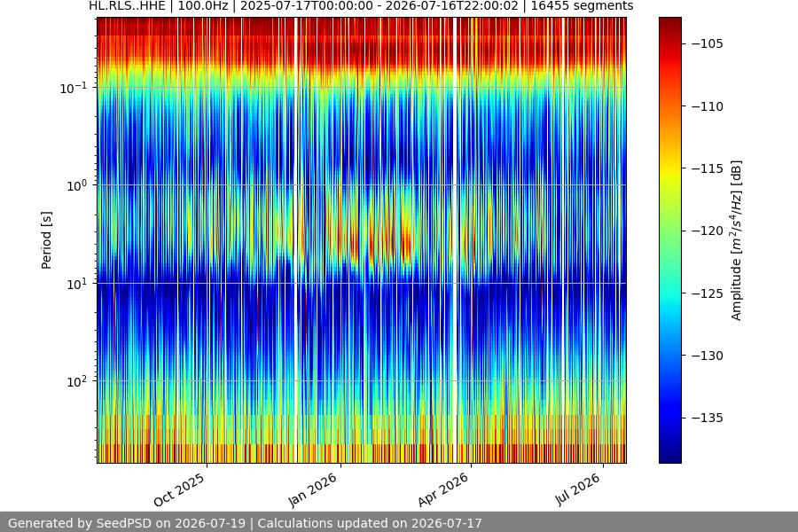The image size is (798, 532).
Task: Click the white data gap before Jan 2026
Action: (x=295, y=240)
